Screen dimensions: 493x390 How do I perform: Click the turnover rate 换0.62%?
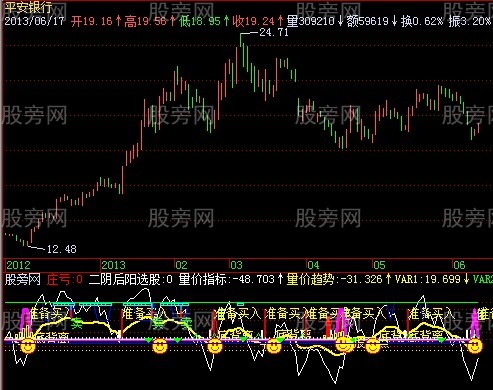(x=422, y=21)
